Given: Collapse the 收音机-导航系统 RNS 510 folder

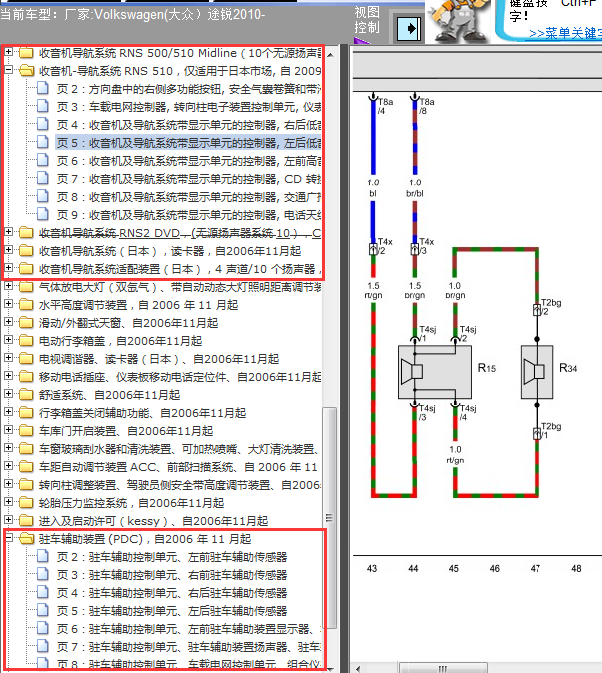Looking at the screenshot, I should point(8,70).
